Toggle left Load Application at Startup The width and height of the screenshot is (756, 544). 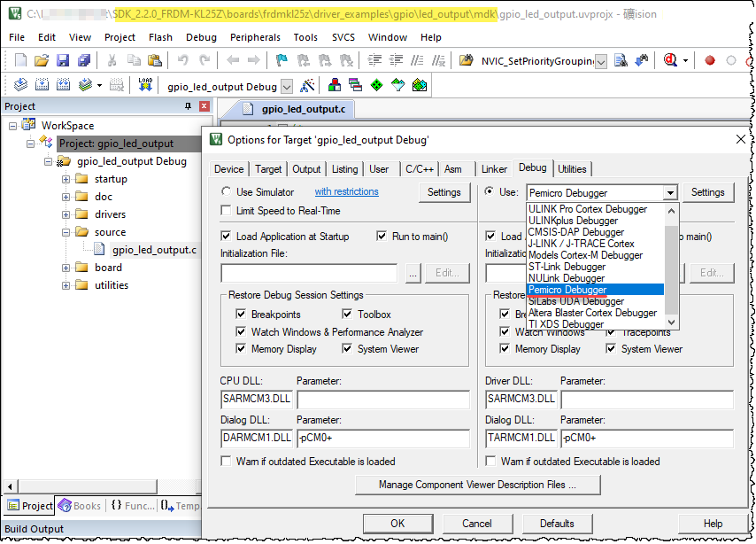pos(226,236)
